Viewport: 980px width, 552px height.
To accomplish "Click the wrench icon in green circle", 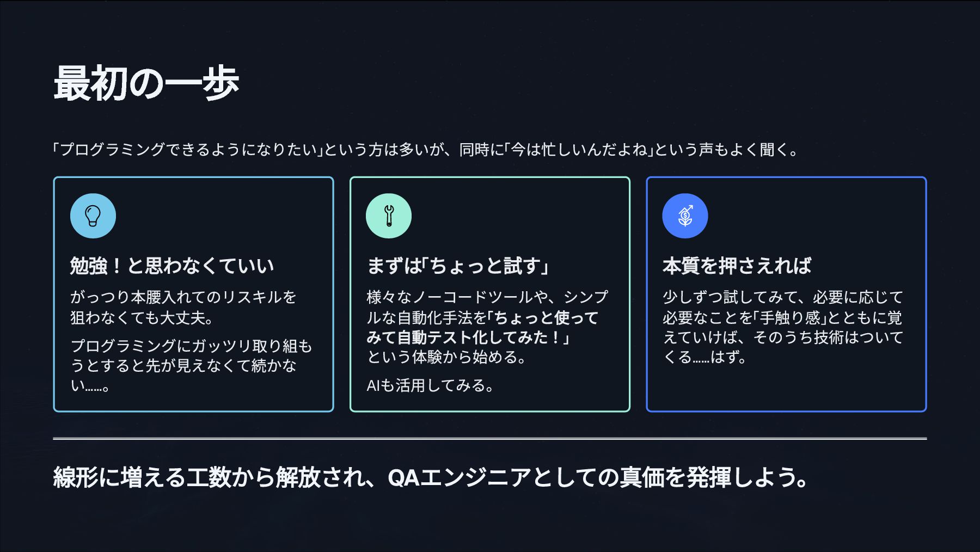I will (x=389, y=216).
